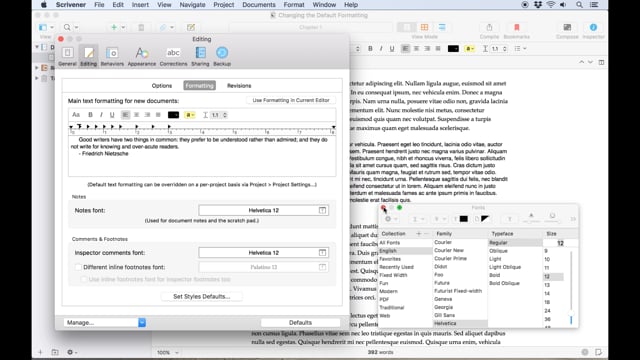Enable Different inline footnotes font checkbox

(x=78, y=267)
